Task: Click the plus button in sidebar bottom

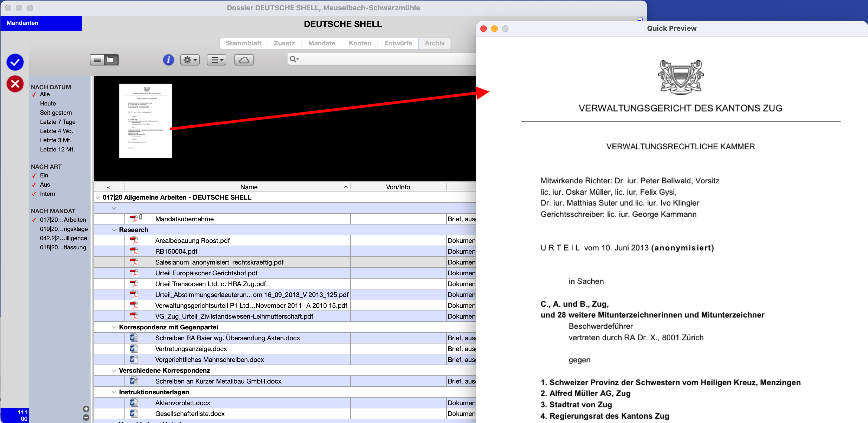Action: (x=86, y=409)
